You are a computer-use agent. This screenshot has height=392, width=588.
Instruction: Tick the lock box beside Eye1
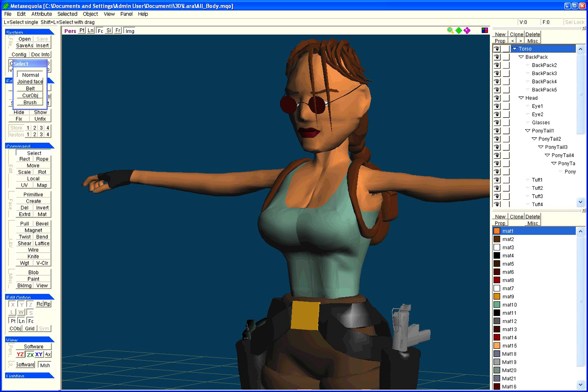(506, 106)
